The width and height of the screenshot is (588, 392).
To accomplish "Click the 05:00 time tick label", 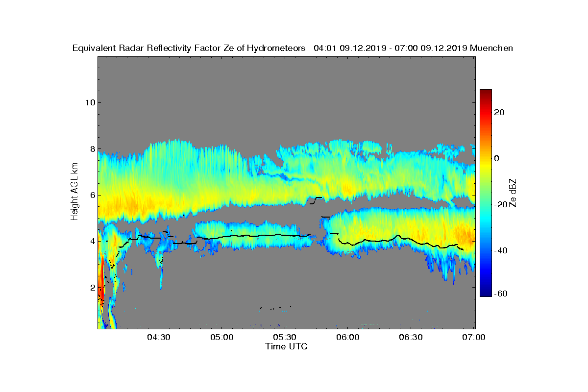I will point(221,338).
